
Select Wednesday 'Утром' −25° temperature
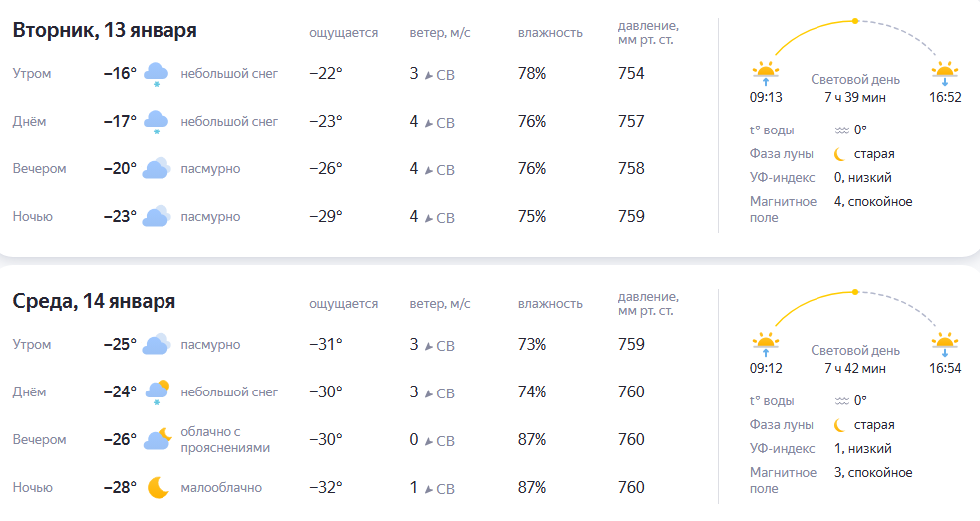point(120,345)
